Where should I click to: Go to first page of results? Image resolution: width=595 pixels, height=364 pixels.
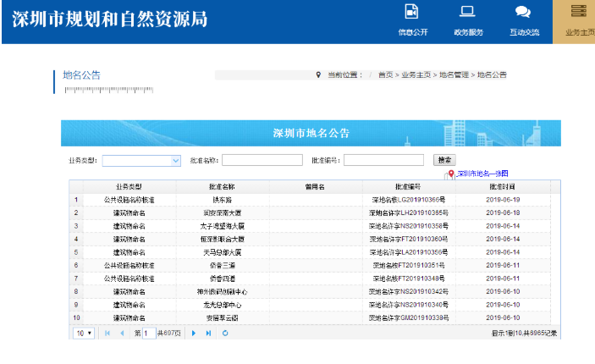(107, 334)
